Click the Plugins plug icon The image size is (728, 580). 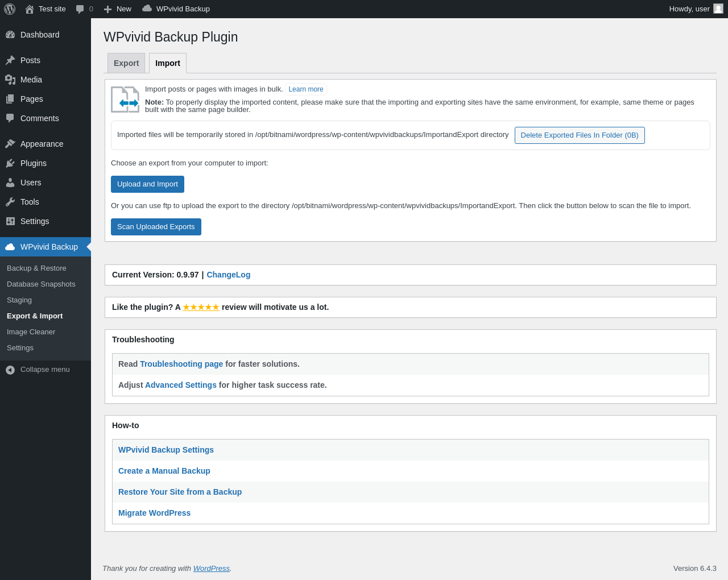(x=10, y=163)
